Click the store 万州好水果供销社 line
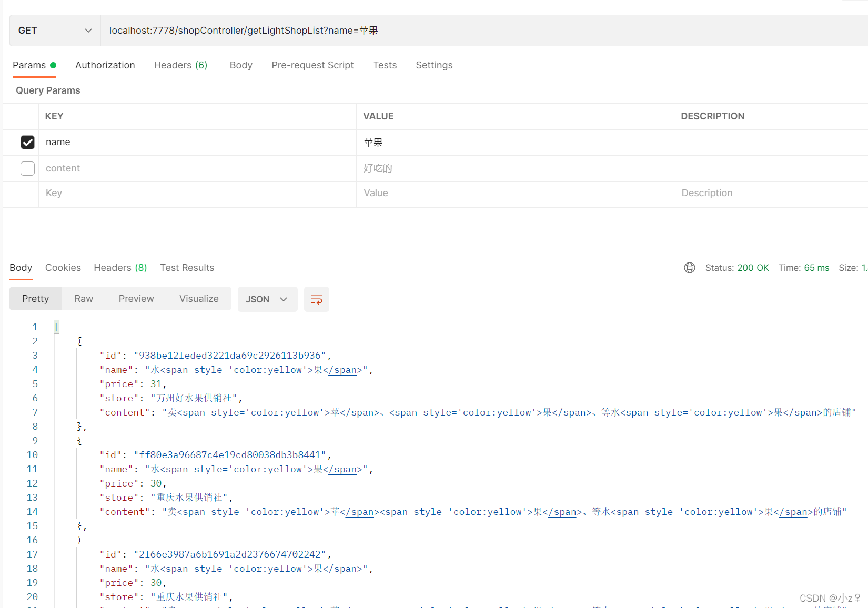 pyautogui.click(x=171, y=398)
